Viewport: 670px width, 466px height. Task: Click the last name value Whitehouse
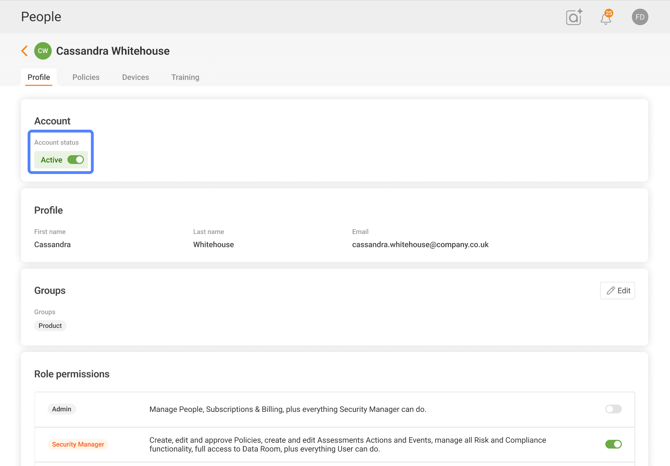213,245
